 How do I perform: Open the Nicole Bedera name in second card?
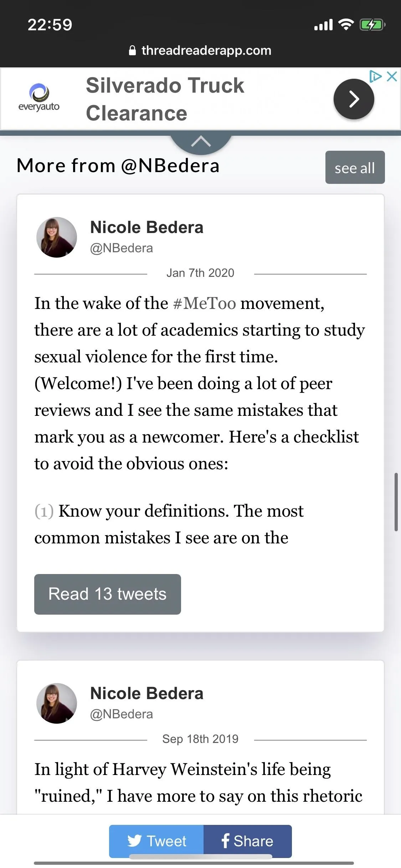(147, 693)
